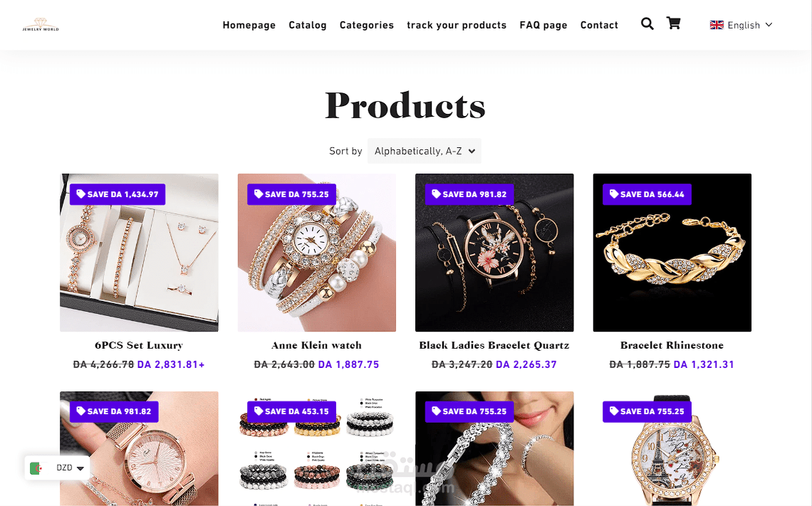Open the search magnifier icon

coord(647,23)
